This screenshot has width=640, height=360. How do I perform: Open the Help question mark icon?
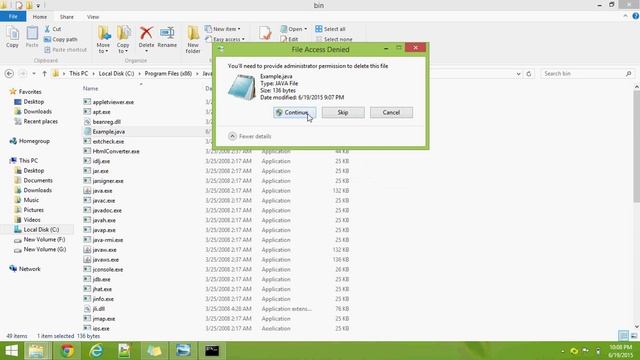[636, 16]
